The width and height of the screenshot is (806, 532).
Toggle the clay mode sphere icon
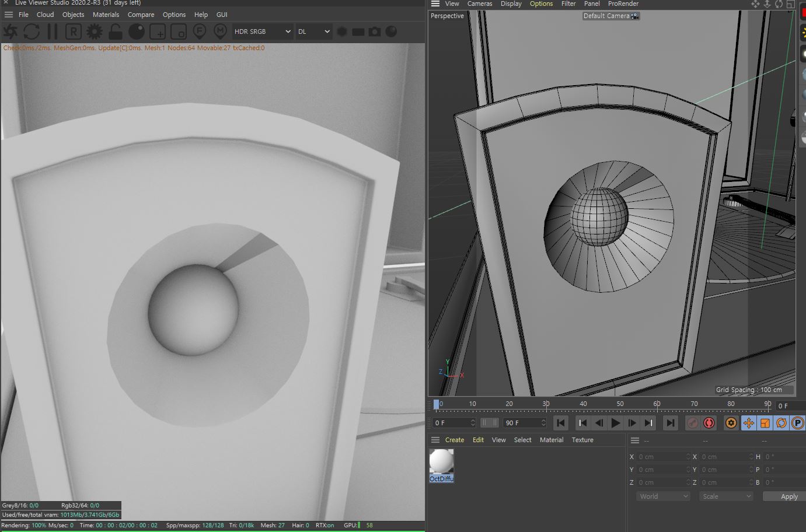tap(136, 32)
